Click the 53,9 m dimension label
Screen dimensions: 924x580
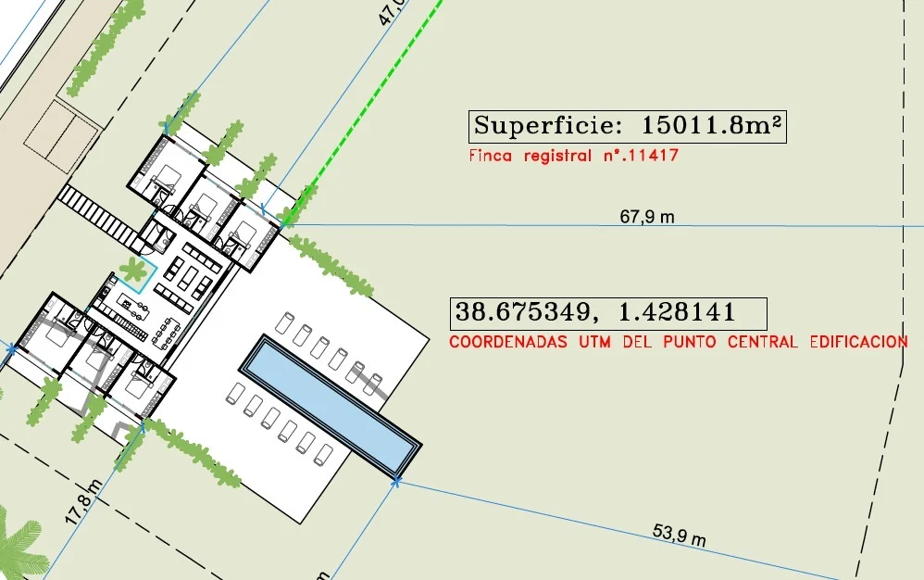(679, 535)
